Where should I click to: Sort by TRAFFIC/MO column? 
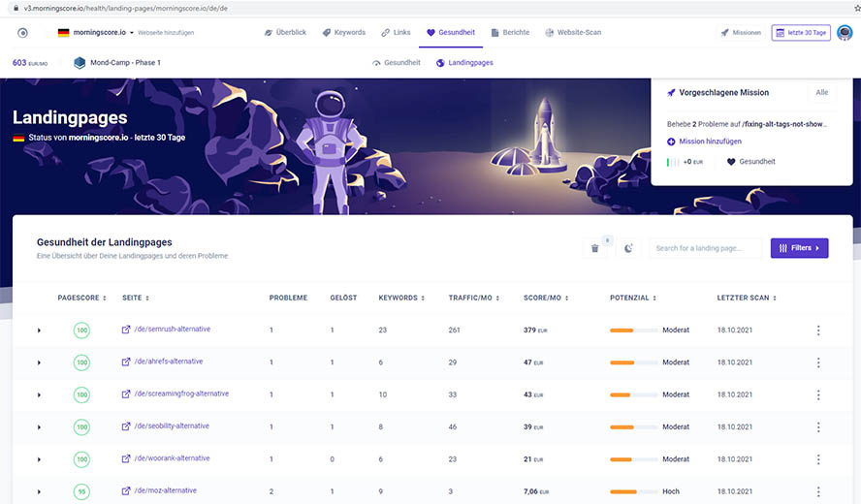coord(474,299)
